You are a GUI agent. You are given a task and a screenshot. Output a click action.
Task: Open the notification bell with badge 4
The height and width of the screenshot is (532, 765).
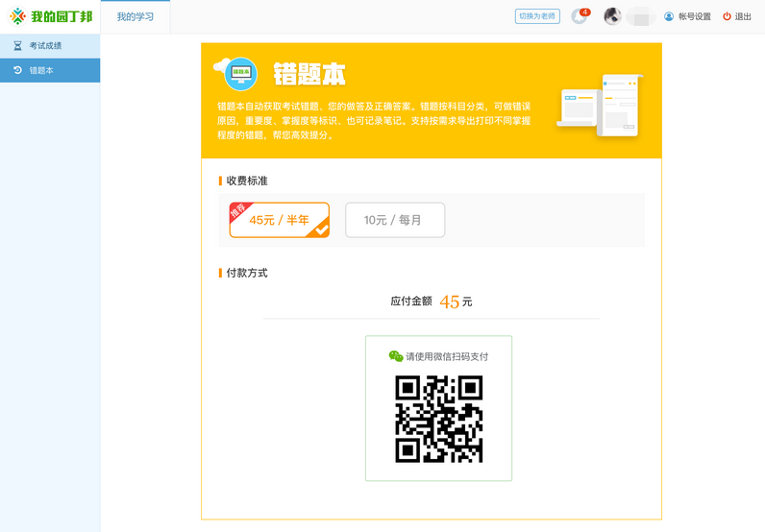pyautogui.click(x=580, y=16)
